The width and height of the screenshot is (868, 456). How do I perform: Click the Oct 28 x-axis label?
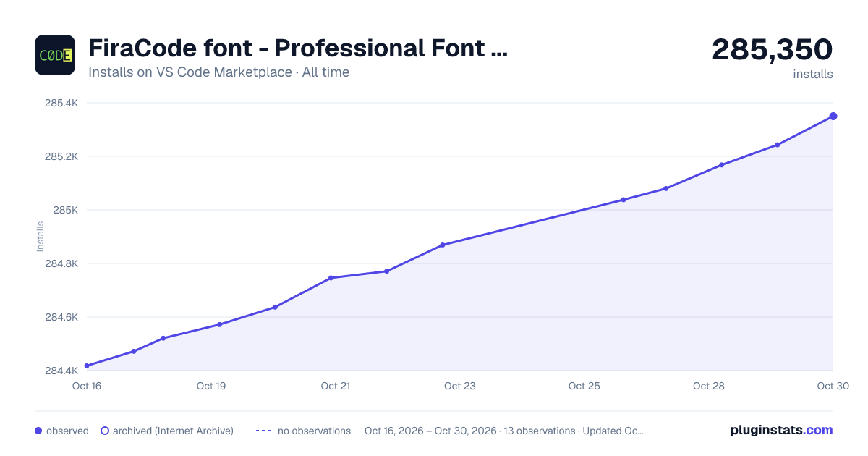click(709, 386)
